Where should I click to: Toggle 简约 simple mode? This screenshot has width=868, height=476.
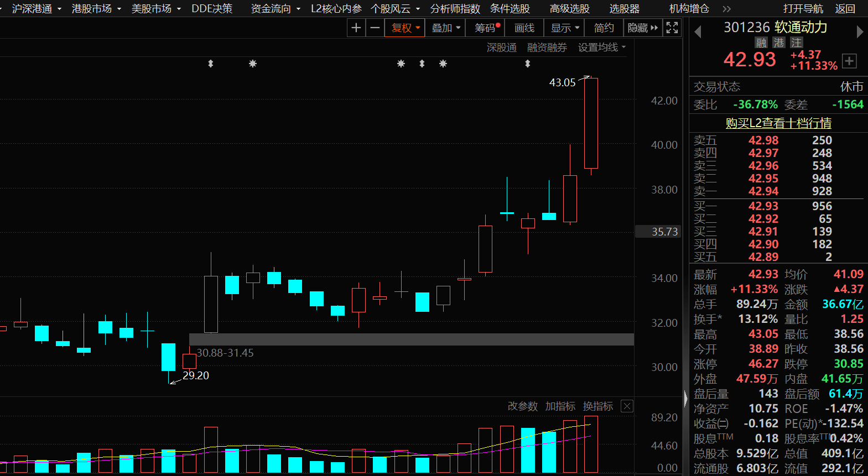click(x=604, y=28)
